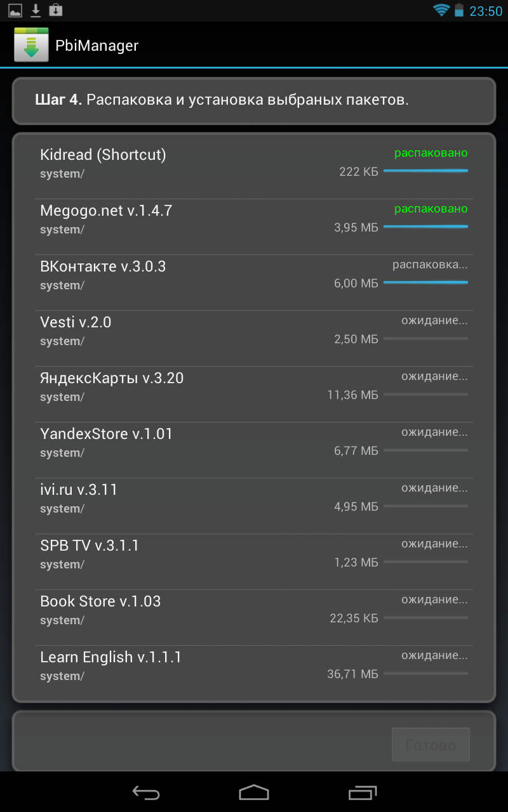Tap the briefcase download notification icon
The width and height of the screenshot is (508, 812).
tap(56, 10)
